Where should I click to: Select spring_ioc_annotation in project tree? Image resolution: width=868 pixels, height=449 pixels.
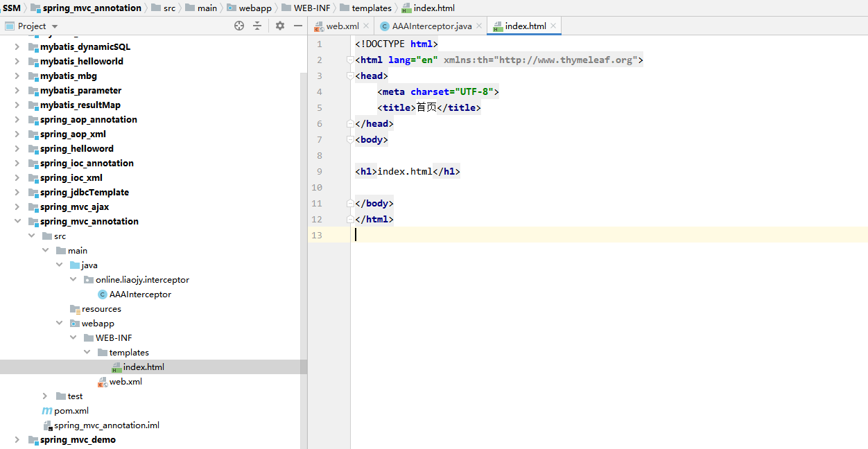click(x=87, y=163)
